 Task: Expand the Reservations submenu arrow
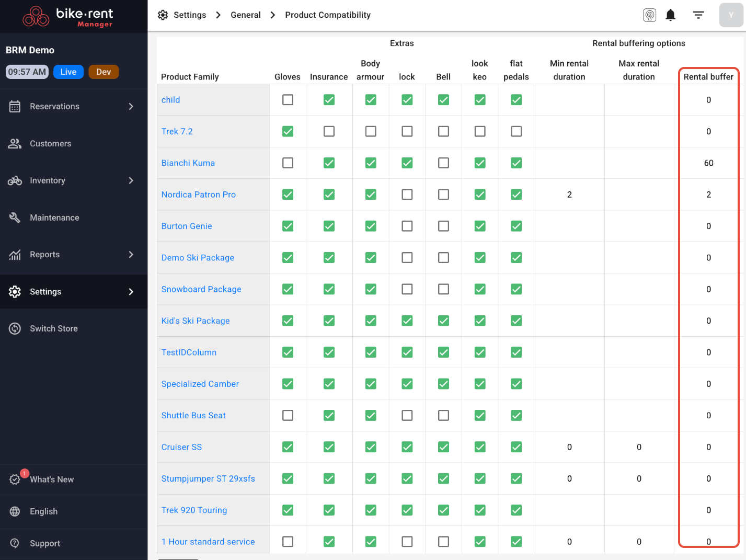pos(131,107)
